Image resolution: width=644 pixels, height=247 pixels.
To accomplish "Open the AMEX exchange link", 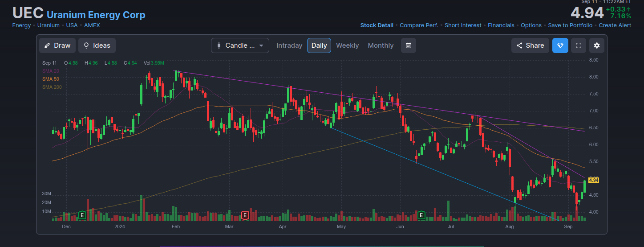I will point(92,25).
